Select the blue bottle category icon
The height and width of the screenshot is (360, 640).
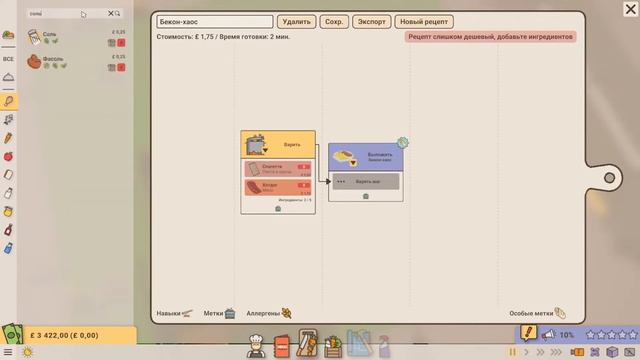tap(8, 248)
